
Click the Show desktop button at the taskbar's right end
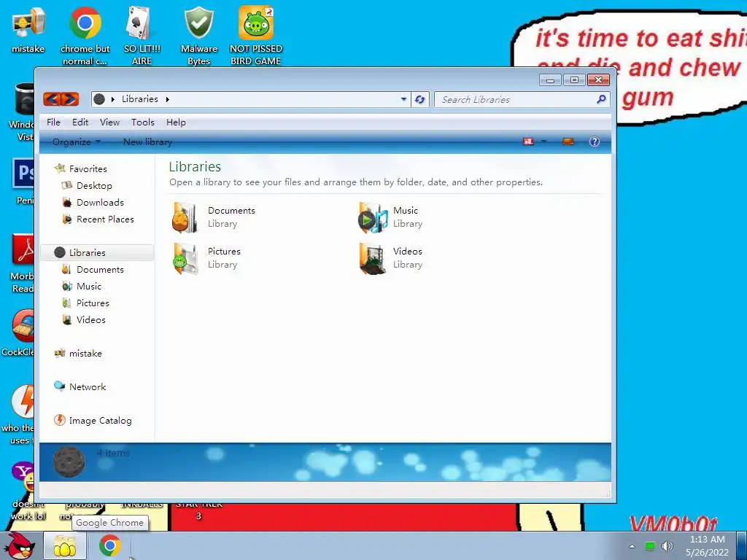[x=742, y=545]
